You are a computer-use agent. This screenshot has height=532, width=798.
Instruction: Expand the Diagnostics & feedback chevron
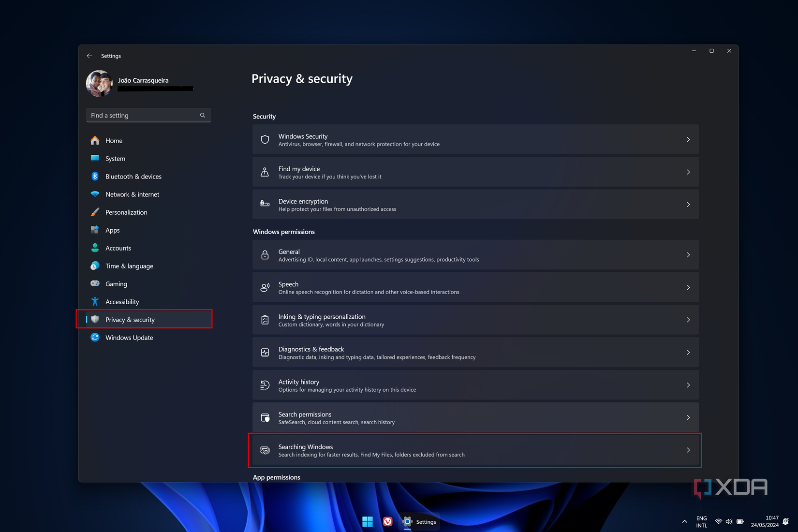688,352
